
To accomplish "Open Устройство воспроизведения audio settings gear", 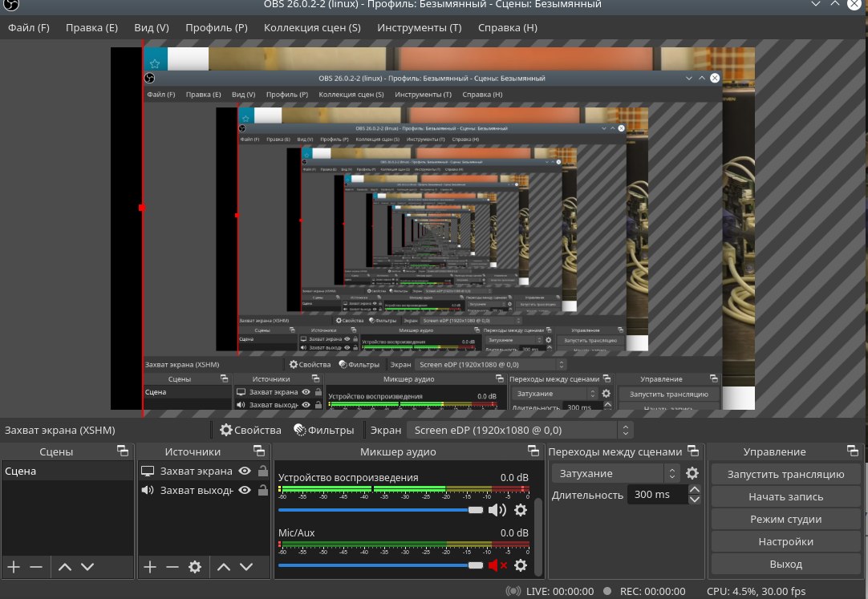I will 521,510.
